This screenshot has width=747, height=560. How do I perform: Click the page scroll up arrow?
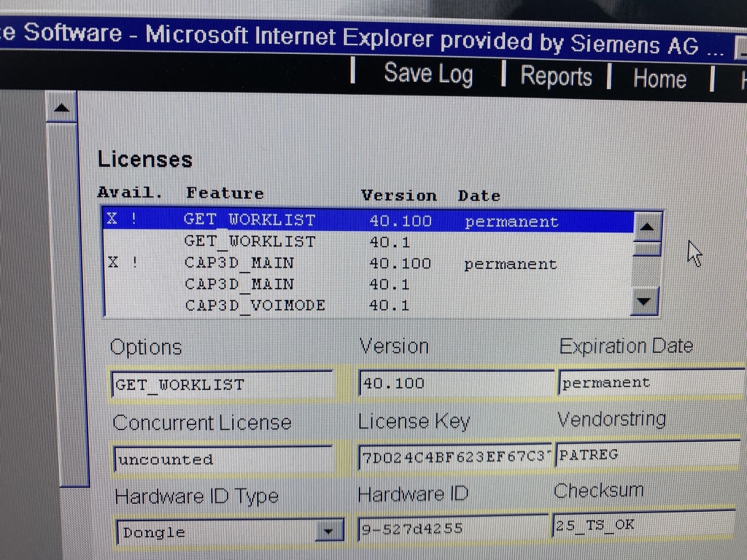click(62, 108)
